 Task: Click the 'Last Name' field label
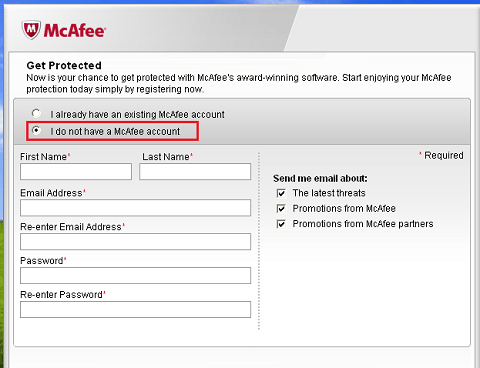(166, 157)
